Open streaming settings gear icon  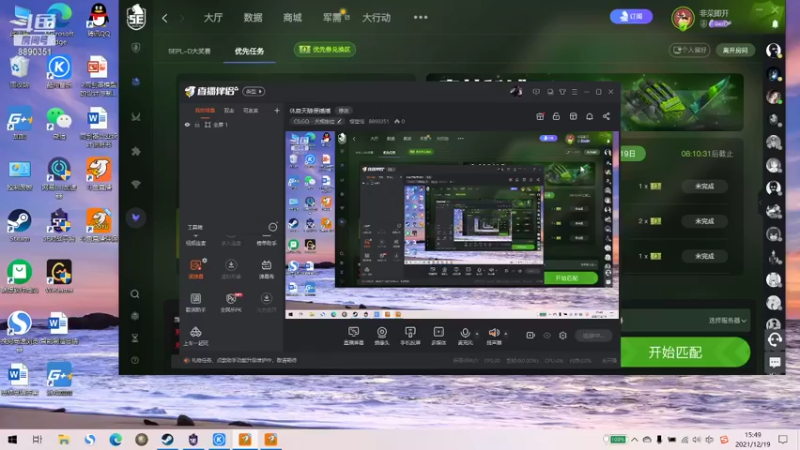click(x=563, y=335)
